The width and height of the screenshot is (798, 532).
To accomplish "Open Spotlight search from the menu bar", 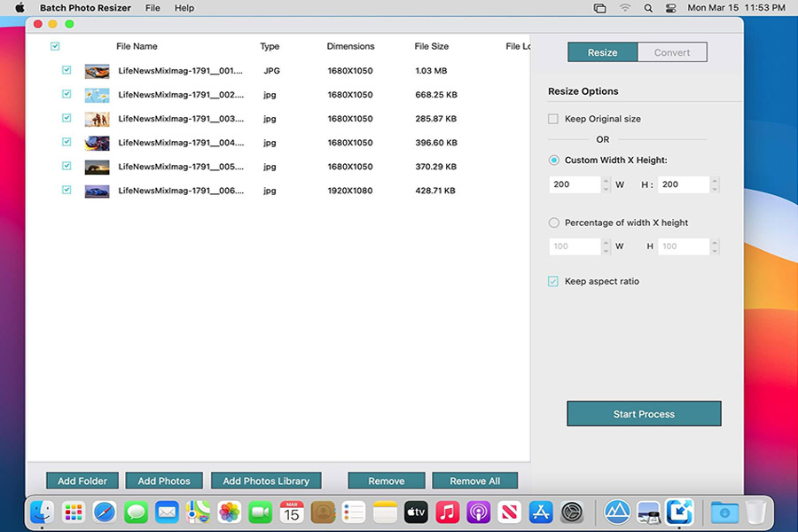I will click(647, 8).
